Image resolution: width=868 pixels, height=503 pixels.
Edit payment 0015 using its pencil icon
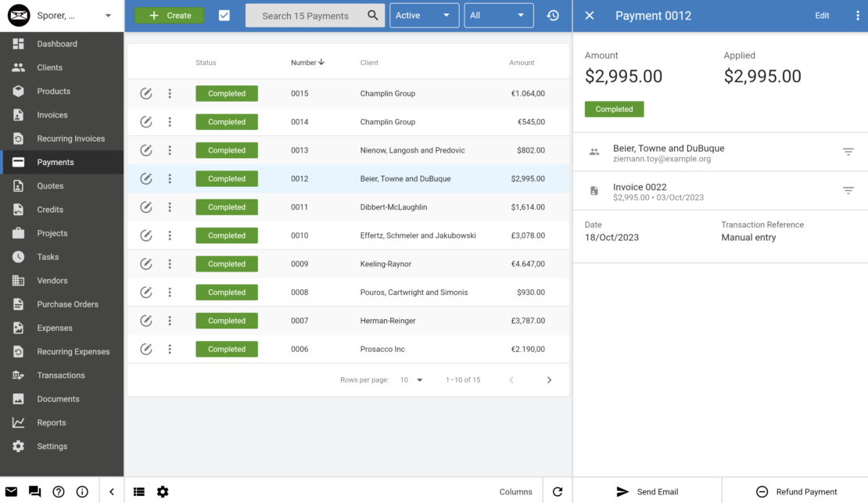click(146, 93)
